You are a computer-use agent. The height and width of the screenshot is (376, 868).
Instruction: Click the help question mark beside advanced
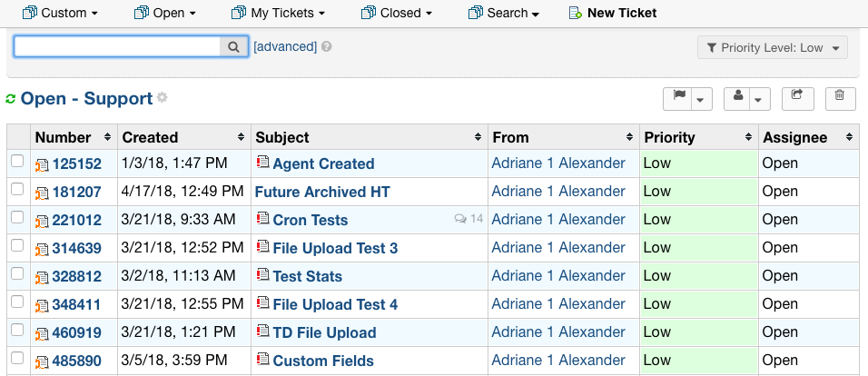327,47
